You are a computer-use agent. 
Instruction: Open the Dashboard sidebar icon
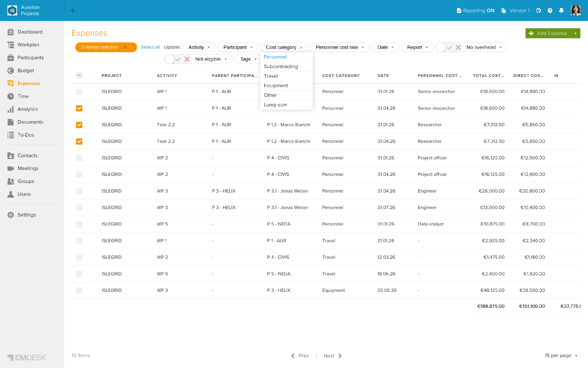[10, 32]
